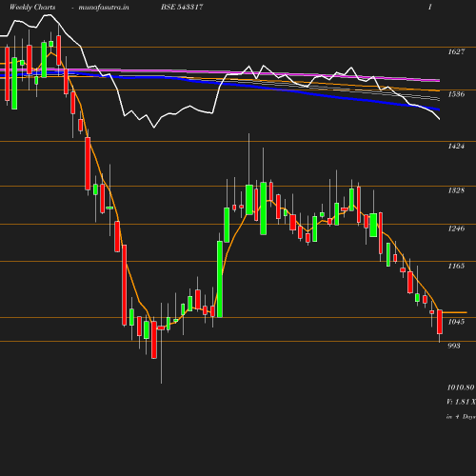Click the 'in 4 Days' text
The image size is (476, 476).
pyautogui.click(x=461, y=417)
